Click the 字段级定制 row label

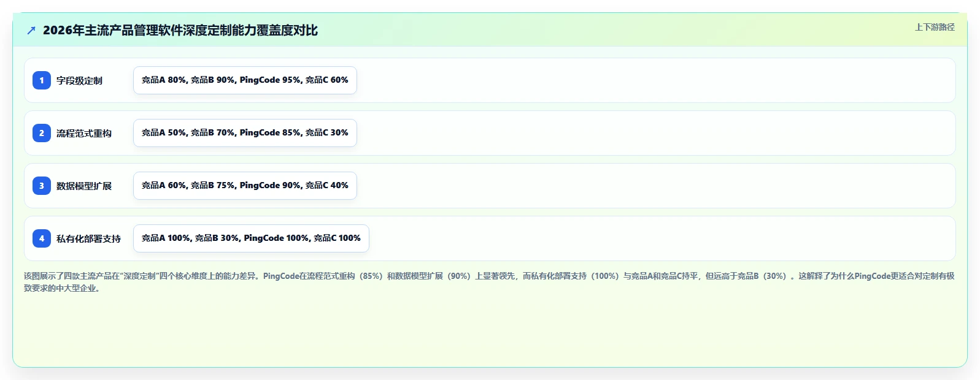pos(79,80)
